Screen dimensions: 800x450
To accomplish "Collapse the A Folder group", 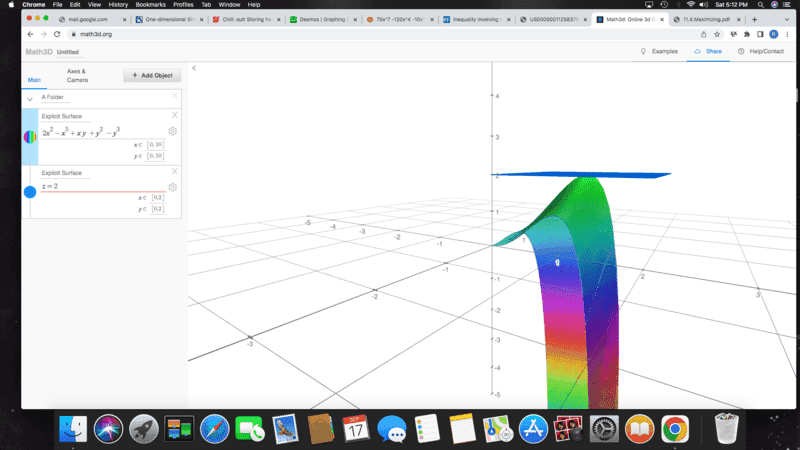I will point(30,98).
